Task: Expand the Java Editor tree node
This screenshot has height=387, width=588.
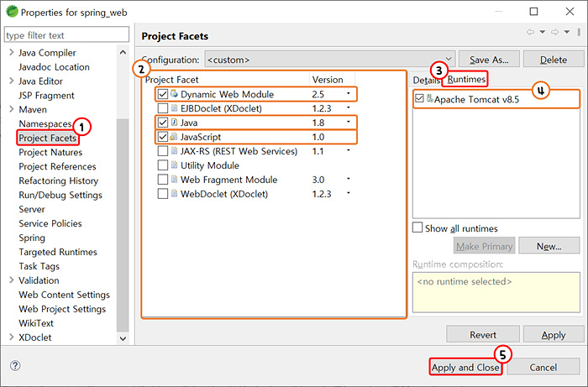Action: click(x=11, y=81)
